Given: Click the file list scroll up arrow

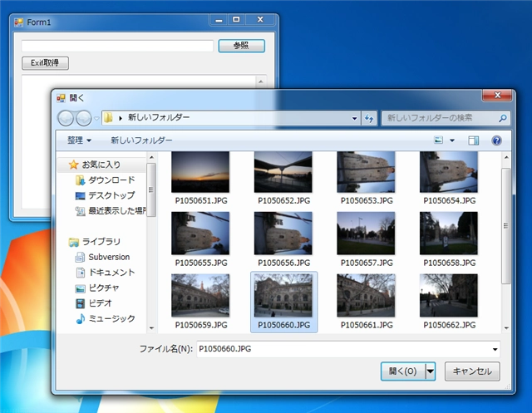Looking at the screenshot, I should tap(506, 157).
